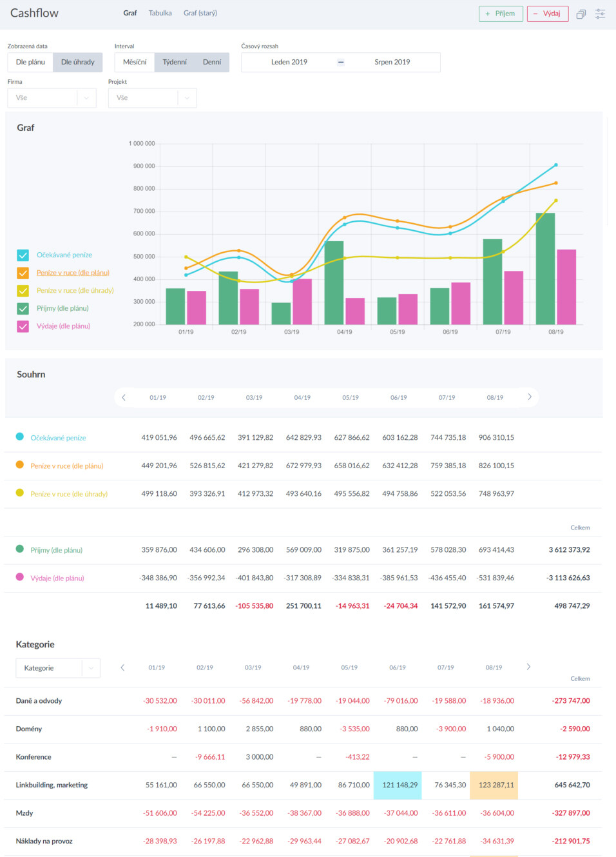Viewport: 616px width, 857px height.
Task: Open the Firma dropdown
Action: coord(52,98)
